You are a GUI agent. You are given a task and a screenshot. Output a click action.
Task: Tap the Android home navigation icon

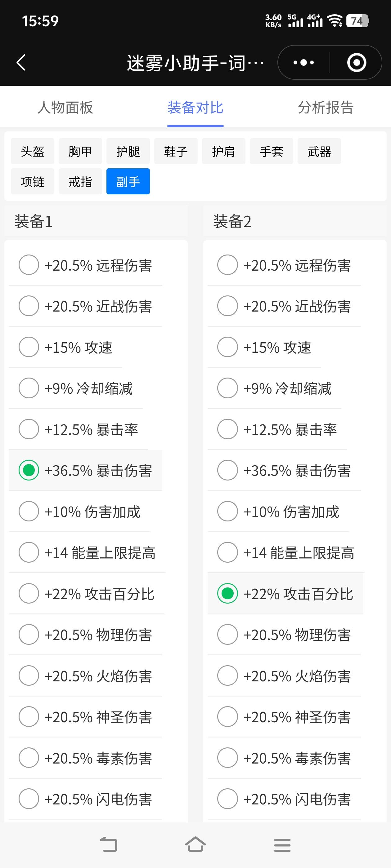195,844
